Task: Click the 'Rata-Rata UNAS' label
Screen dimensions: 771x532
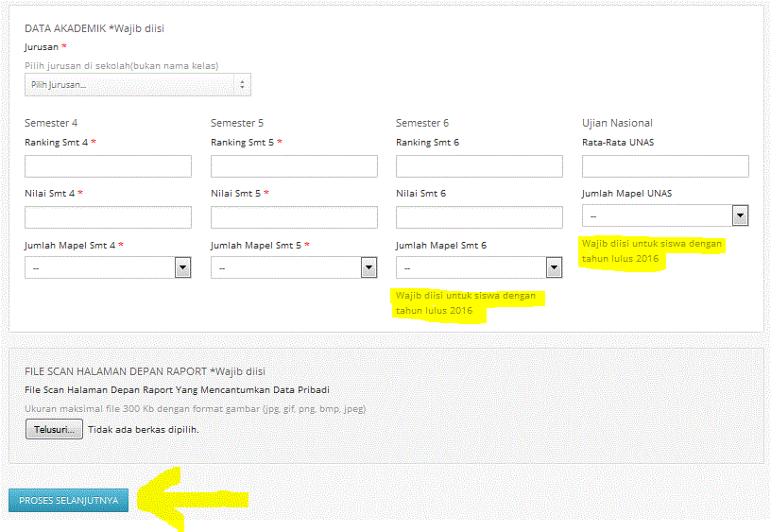Action: 618,142
